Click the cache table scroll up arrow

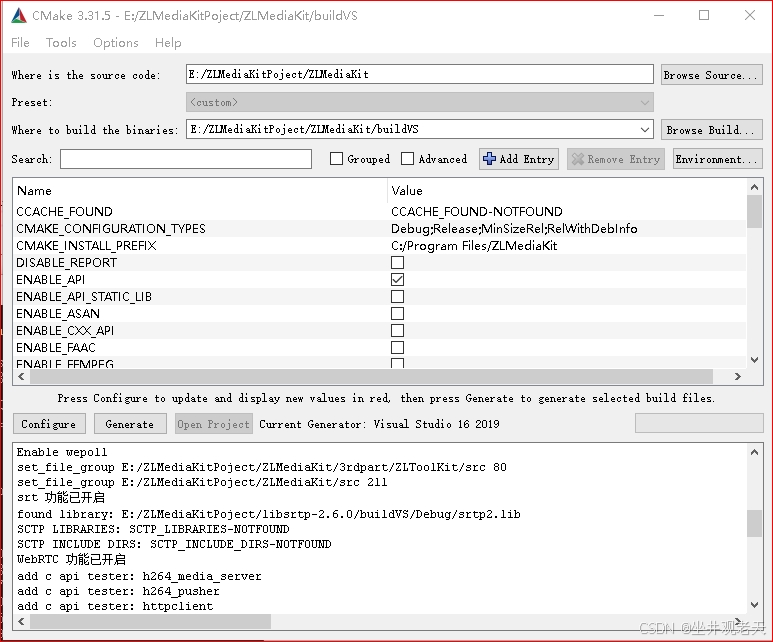pyautogui.click(x=754, y=187)
